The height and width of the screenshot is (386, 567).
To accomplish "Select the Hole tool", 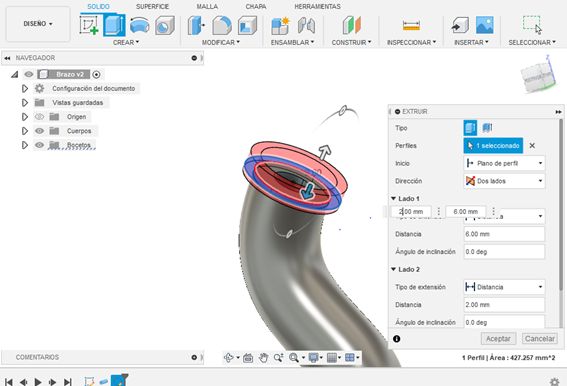I will [x=165, y=25].
